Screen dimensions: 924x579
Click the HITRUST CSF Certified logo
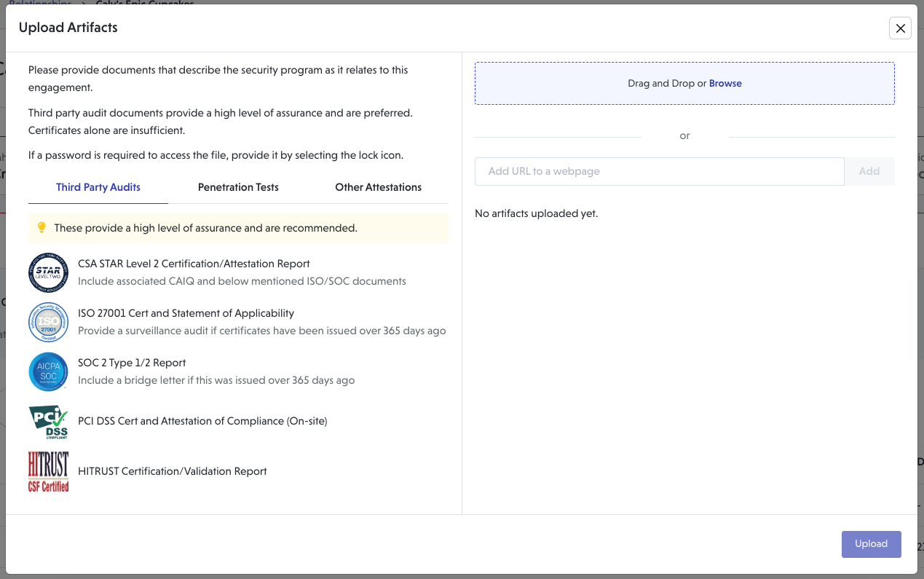pyautogui.click(x=48, y=471)
